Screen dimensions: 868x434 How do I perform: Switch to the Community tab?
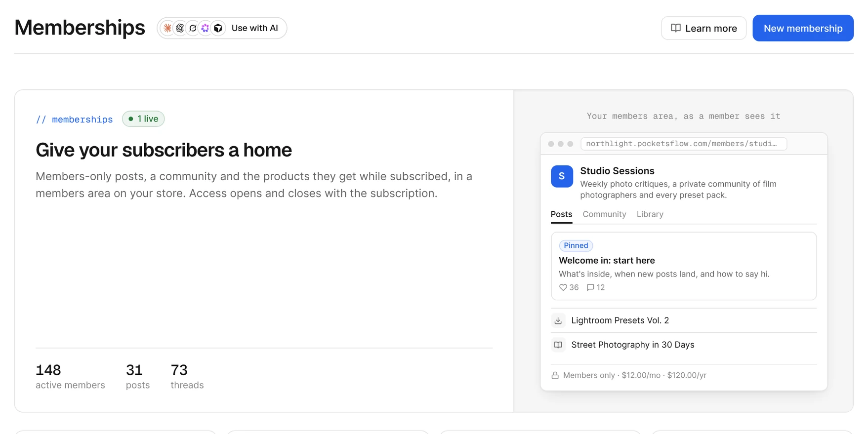coord(604,214)
